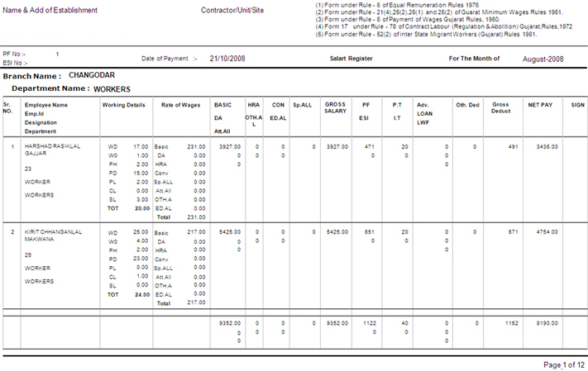Select employee Kirit Chhanganlal Makwana
588x371 pixels.
52,236
